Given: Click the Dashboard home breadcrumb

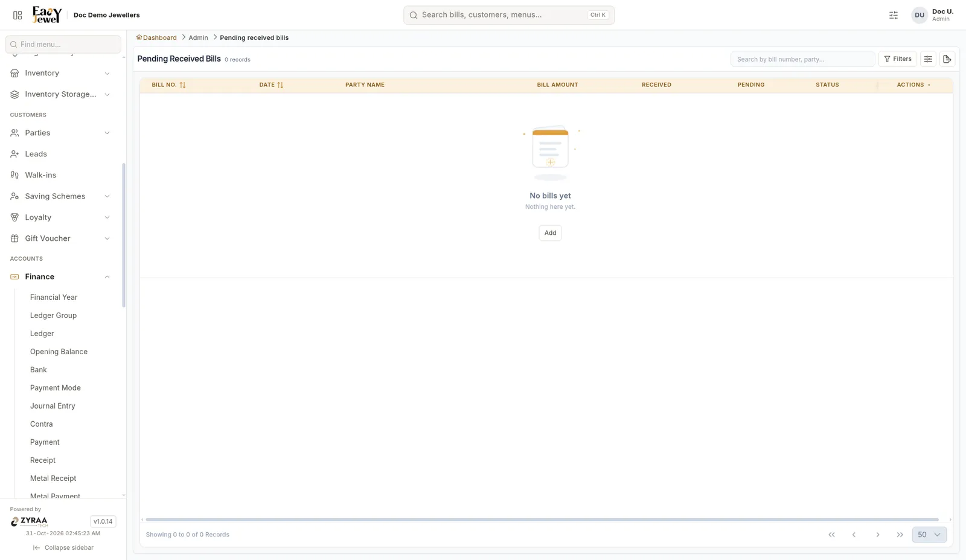Looking at the screenshot, I should [156, 37].
